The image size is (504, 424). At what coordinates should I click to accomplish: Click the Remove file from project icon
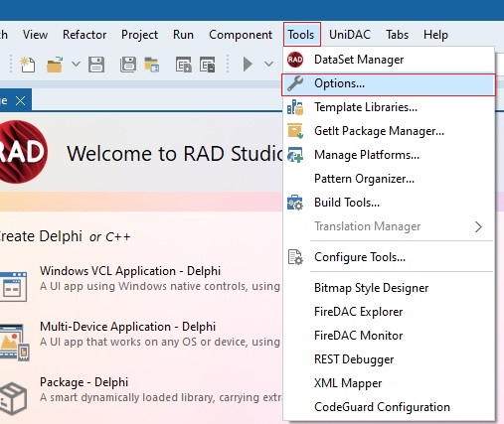(208, 65)
